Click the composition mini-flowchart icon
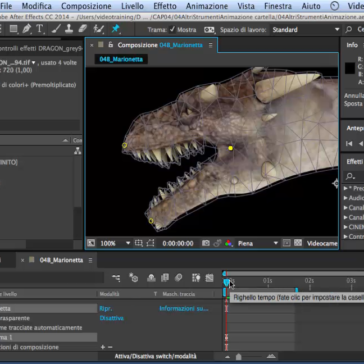 coord(116,278)
